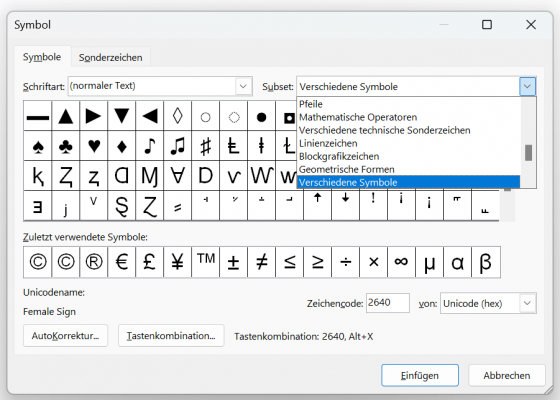Choose the diamond card suit symbol

point(122,146)
